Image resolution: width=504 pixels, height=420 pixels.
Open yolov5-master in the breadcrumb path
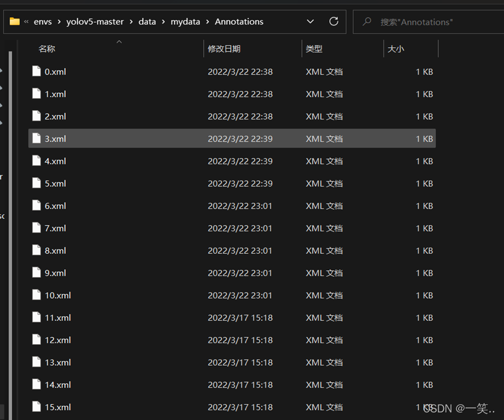pyautogui.click(x=95, y=22)
